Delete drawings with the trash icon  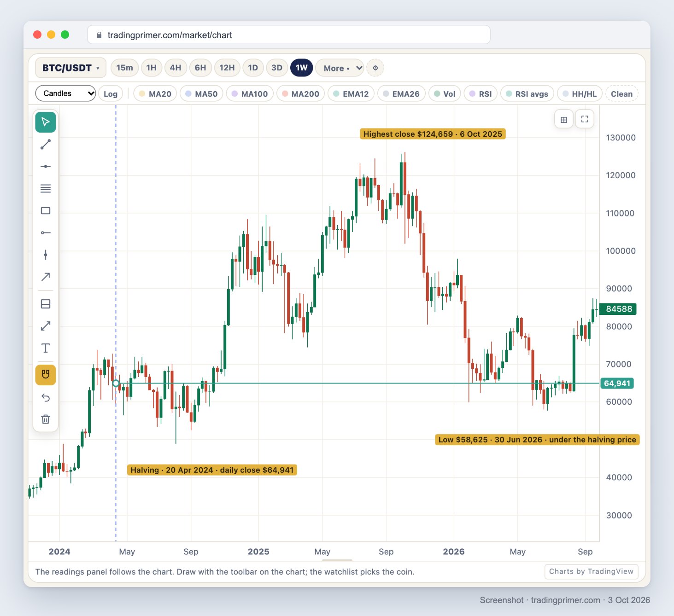tap(46, 419)
